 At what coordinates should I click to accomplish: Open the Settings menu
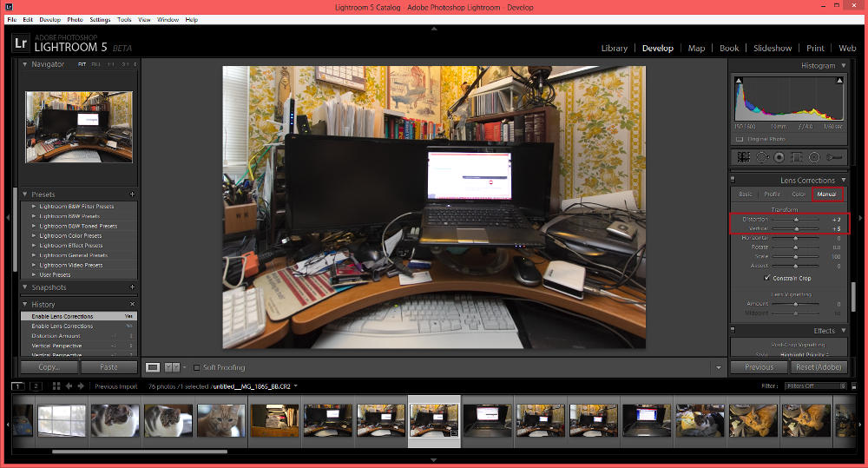[100, 19]
